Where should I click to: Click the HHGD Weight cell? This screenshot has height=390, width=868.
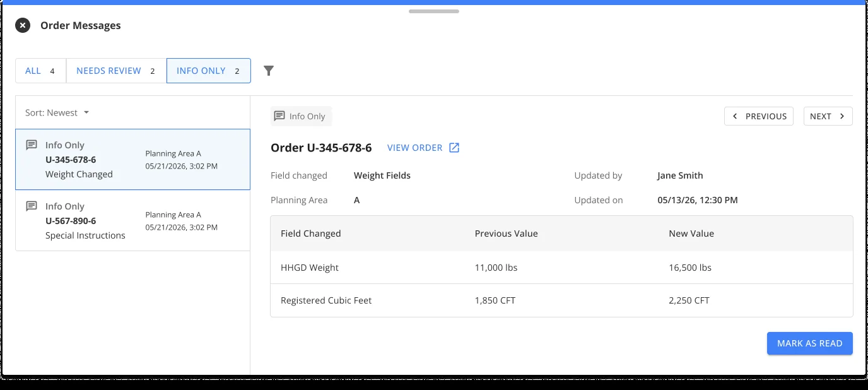tap(310, 268)
